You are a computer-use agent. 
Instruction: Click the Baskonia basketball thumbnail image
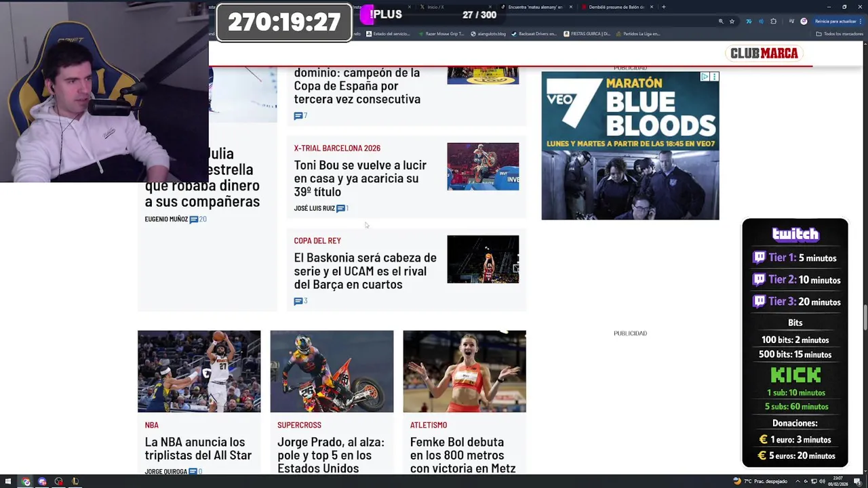(483, 259)
